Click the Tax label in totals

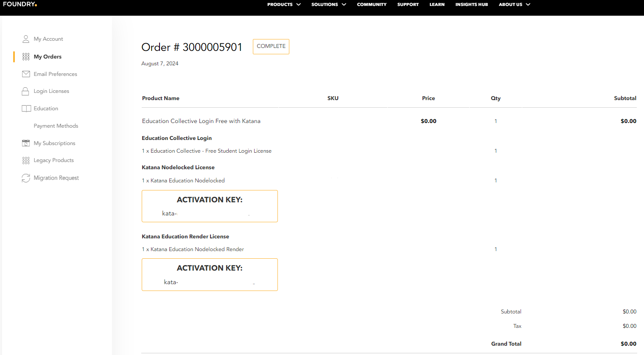(517, 326)
